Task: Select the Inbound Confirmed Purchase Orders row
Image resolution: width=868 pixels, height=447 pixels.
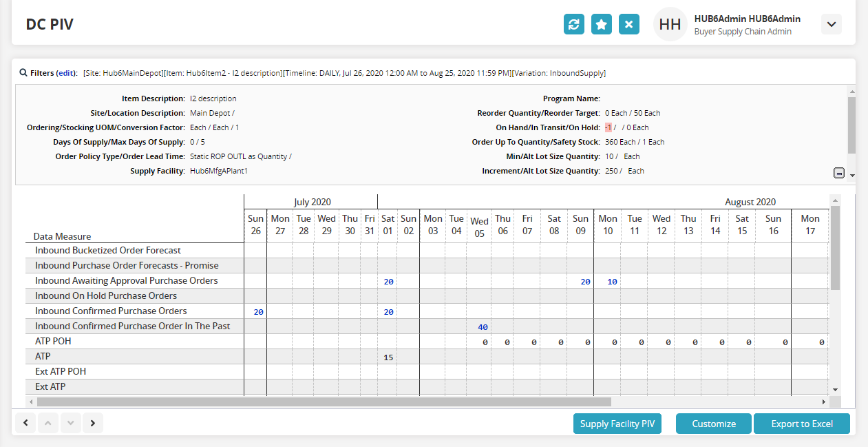Action: point(111,311)
